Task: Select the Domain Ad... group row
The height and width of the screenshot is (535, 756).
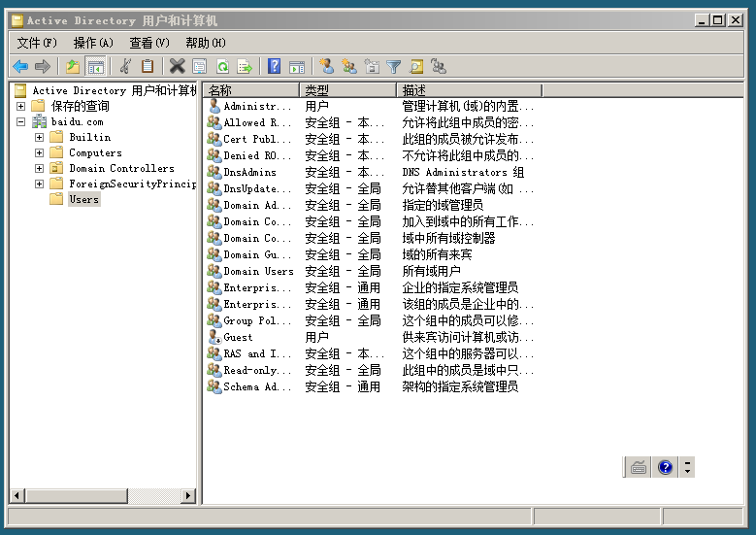Action: [x=371, y=205]
